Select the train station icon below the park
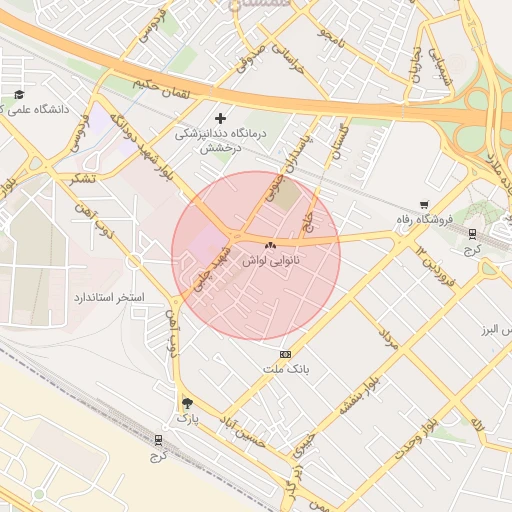Screen dimensions: 512x512 [159, 440]
